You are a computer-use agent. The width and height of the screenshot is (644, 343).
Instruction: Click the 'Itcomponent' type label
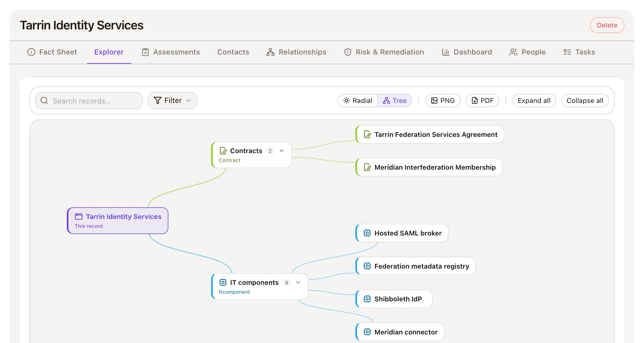[x=234, y=292]
